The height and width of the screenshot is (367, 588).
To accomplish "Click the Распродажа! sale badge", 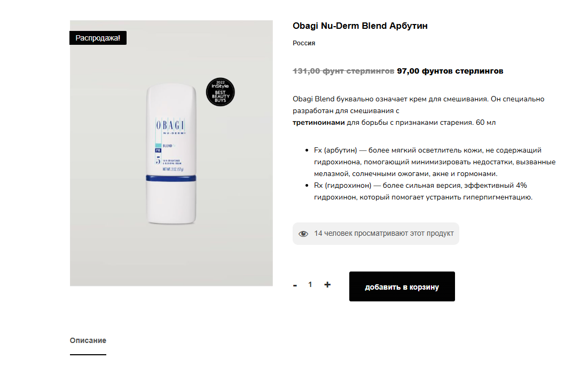I will 98,38.
